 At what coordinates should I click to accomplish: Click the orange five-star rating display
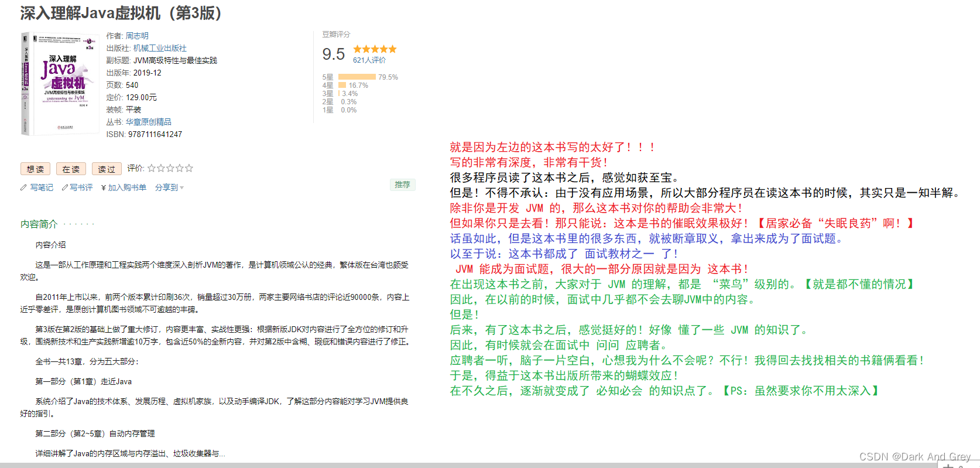click(375, 49)
